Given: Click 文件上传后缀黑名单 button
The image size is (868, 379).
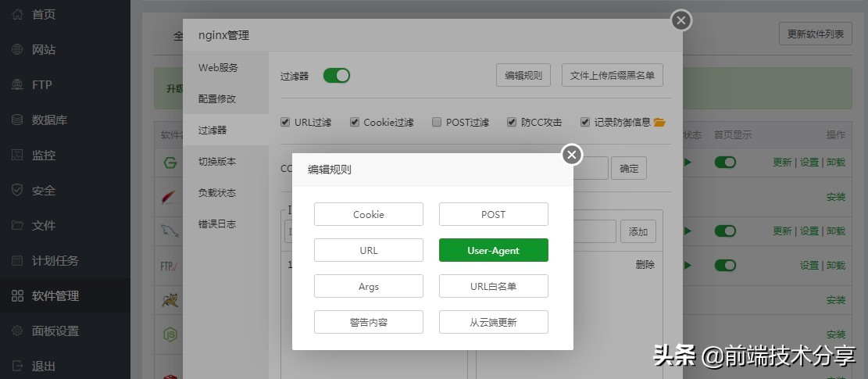Looking at the screenshot, I should click(613, 75).
